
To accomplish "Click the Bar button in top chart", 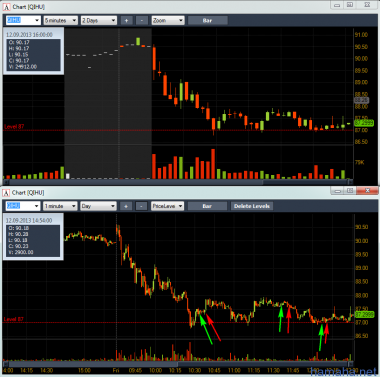I will pyautogui.click(x=208, y=20).
